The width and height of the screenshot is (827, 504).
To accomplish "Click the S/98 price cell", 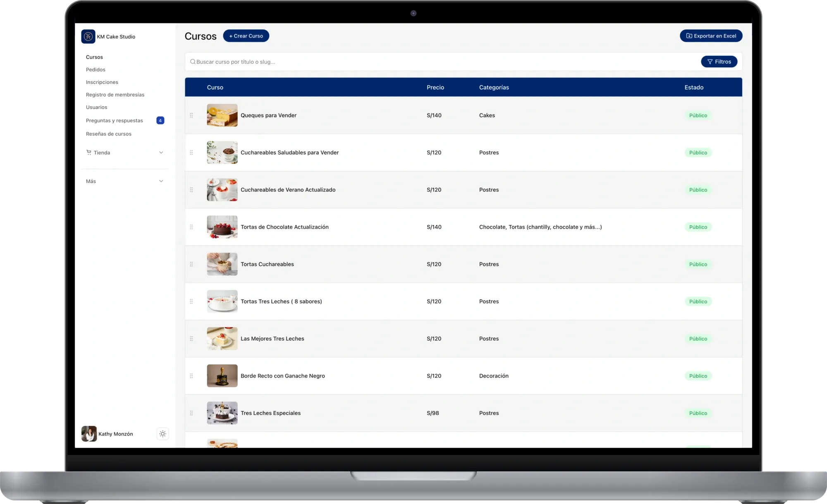I will (433, 413).
